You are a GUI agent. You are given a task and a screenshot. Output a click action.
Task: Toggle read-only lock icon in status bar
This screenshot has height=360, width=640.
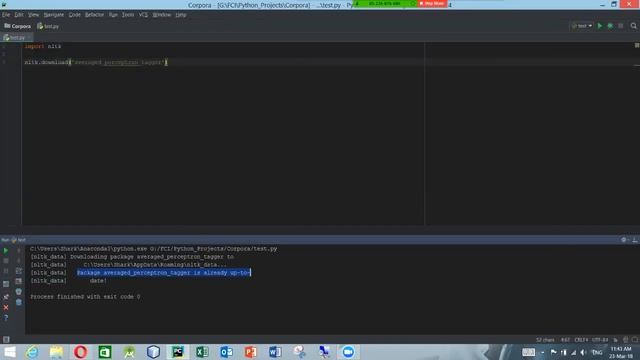[x=616, y=340]
